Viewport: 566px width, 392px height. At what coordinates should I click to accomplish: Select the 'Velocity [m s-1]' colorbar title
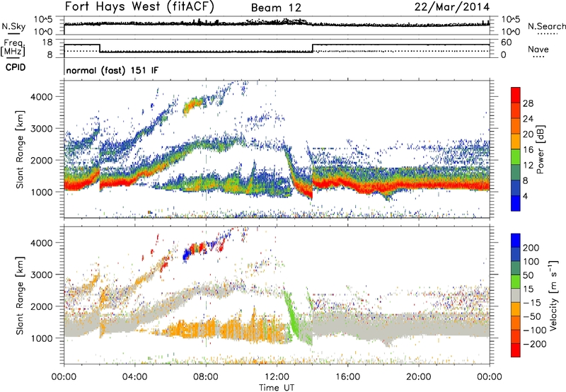553,295
